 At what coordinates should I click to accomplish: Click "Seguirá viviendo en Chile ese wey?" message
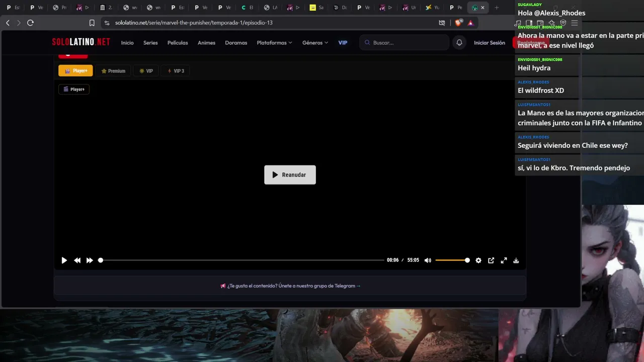(x=573, y=145)
